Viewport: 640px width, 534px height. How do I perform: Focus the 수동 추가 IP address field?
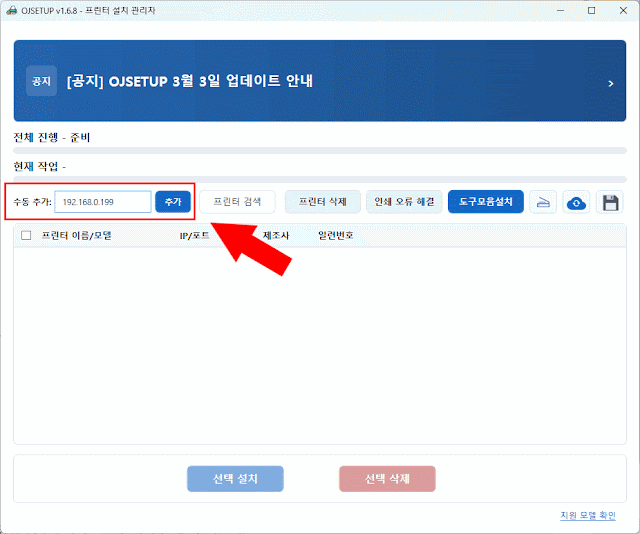[102, 202]
